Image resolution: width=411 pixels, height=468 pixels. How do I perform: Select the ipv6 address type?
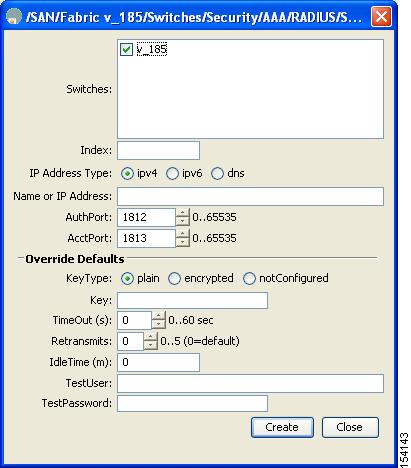(x=172, y=174)
